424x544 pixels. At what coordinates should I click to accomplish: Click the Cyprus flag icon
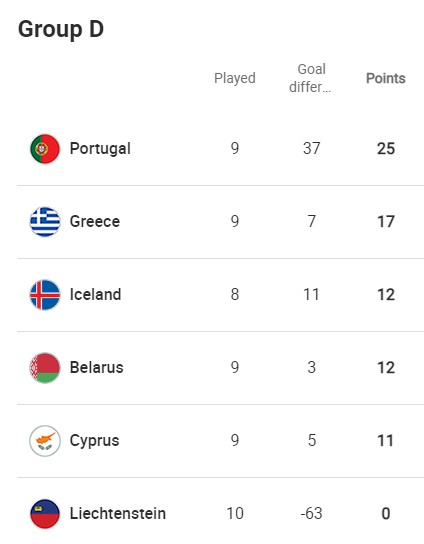[x=45, y=441]
